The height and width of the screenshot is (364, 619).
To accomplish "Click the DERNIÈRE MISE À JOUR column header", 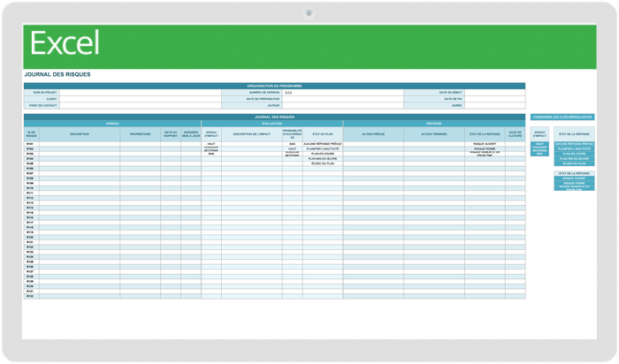I will pyautogui.click(x=191, y=134).
